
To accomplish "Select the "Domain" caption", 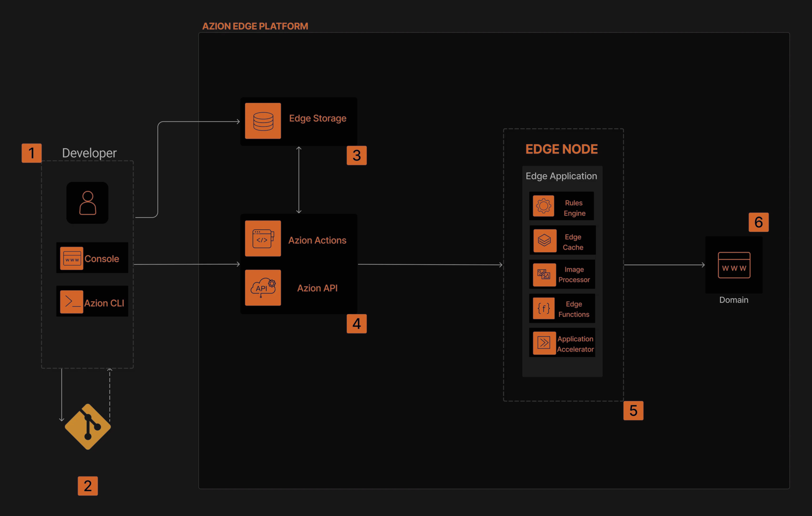I will [734, 300].
